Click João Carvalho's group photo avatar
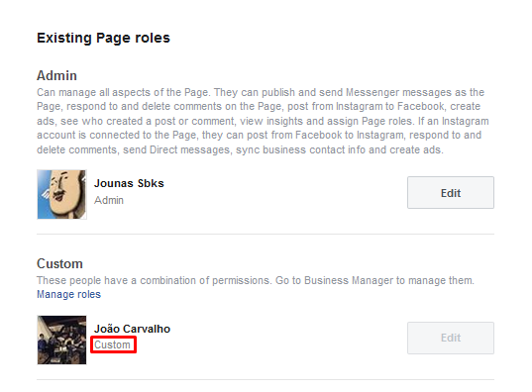Image resolution: width=532 pixels, height=392 pixels. click(61, 340)
